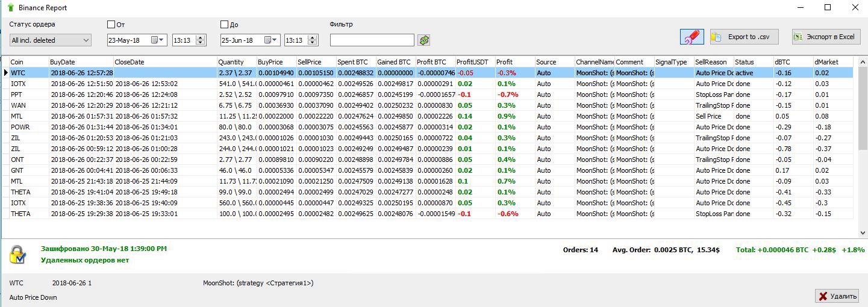The height and width of the screenshot is (307, 868).
Task: Click the 'Orders: 14' summary text
Action: (581, 250)
